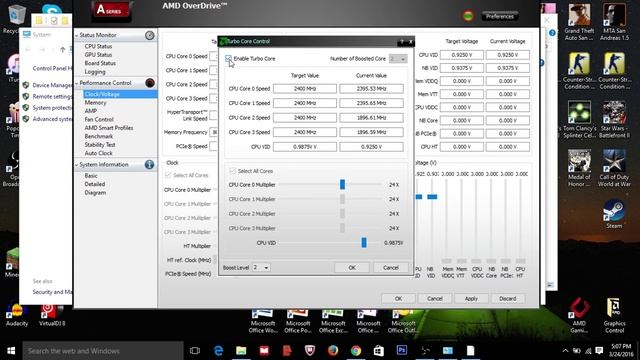Screen dimensions: 640x360
Task: Open CPU Status in the sidebar
Action: [98, 47]
